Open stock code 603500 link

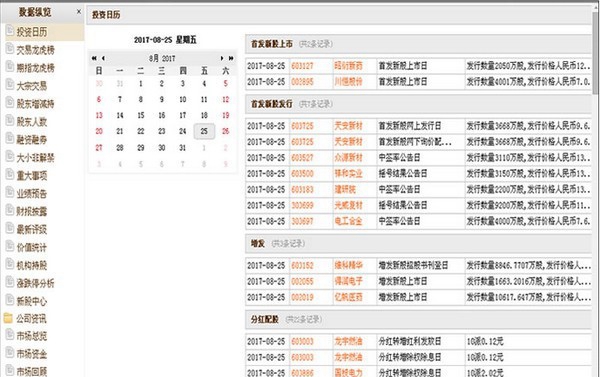click(302, 173)
